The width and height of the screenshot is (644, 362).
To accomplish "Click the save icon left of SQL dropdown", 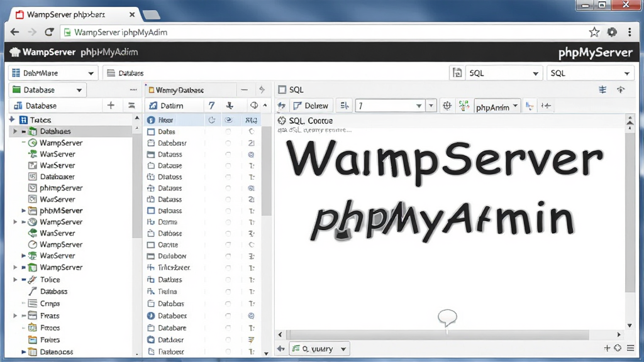I will [x=457, y=73].
